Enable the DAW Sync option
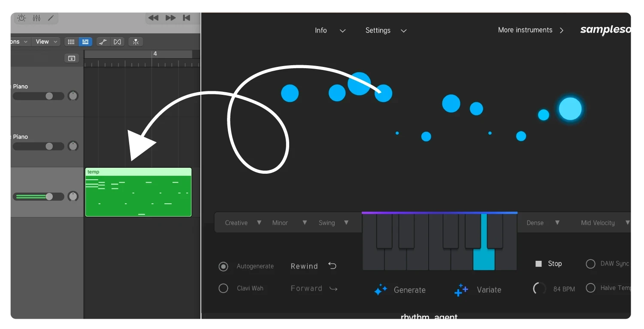 (590, 264)
